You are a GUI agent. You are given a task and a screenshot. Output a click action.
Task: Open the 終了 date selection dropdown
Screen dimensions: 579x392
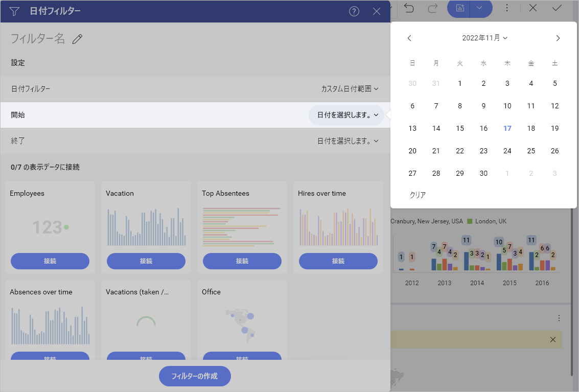[x=348, y=141]
